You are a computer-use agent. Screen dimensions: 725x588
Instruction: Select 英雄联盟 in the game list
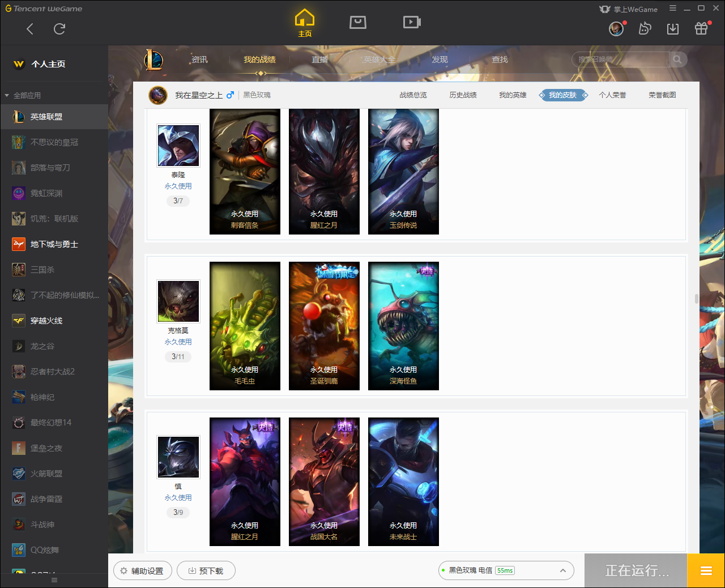pyautogui.click(x=54, y=117)
